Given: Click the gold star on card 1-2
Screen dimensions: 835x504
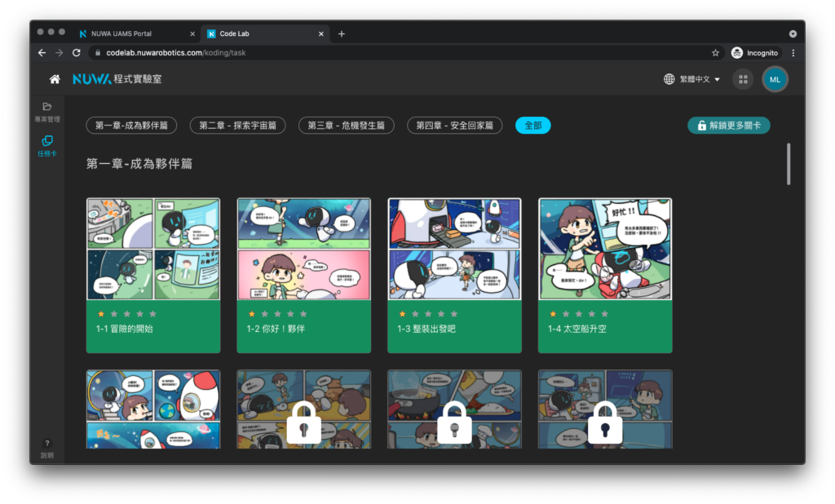Looking at the screenshot, I should pyautogui.click(x=251, y=314).
